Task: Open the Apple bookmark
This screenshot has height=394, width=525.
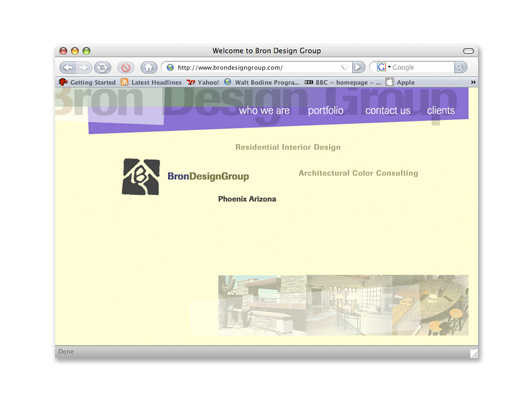Action: coord(400,82)
